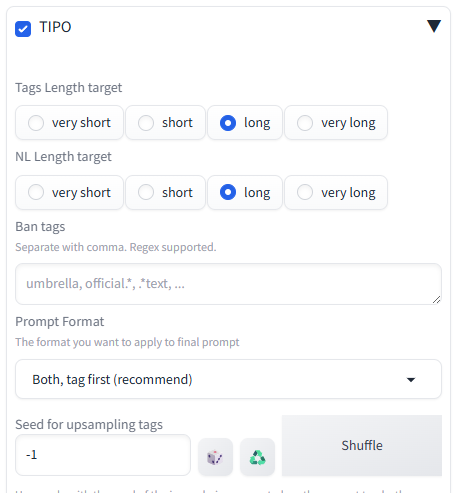Pick very long for NL Length target
Viewport: 455px width, 493px height.
pyautogui.click(x=336, y=192)
